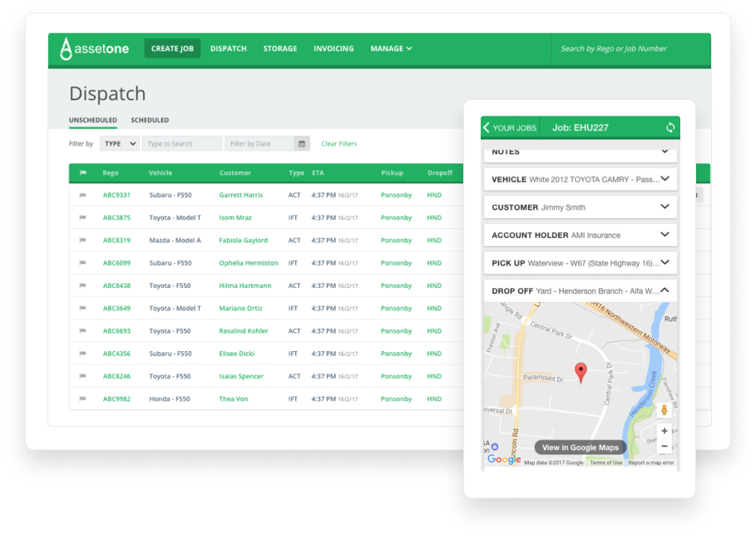The width and height of the screenshot is (756, 536).
Task: Zoom in on the map
Action: click(665, 431)
